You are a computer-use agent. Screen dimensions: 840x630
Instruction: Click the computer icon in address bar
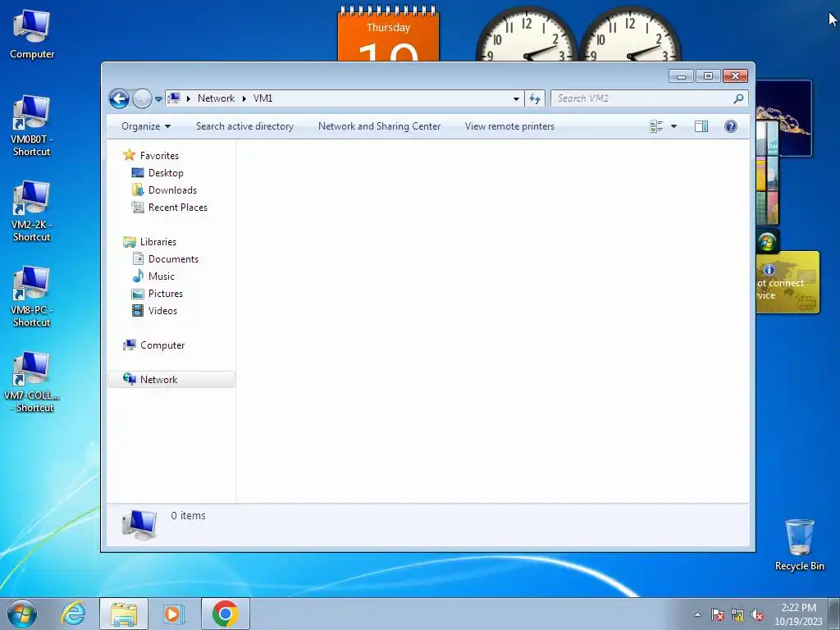[x=174, y=98]
